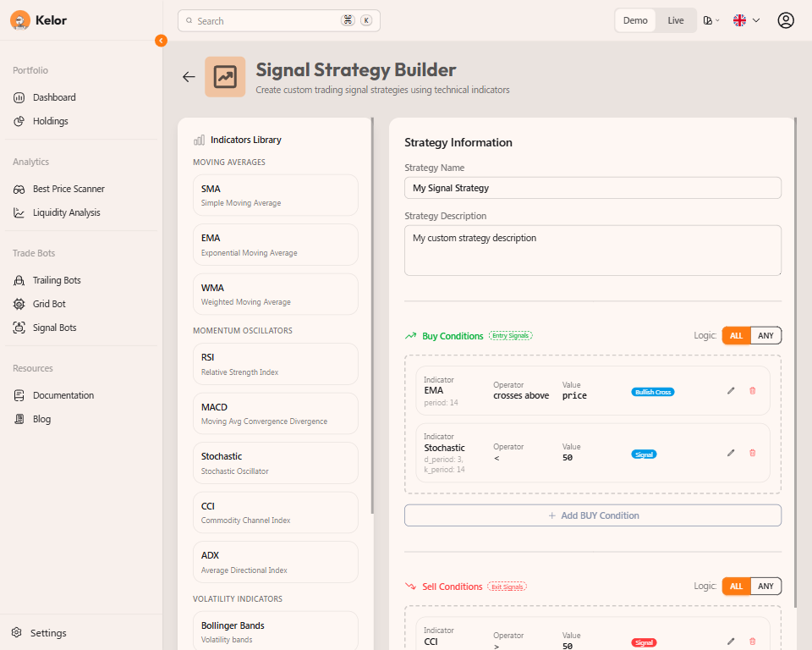The image size is (812, 650).
Task: Delete the Stochastic buy condition
Action: coord(753,453)
